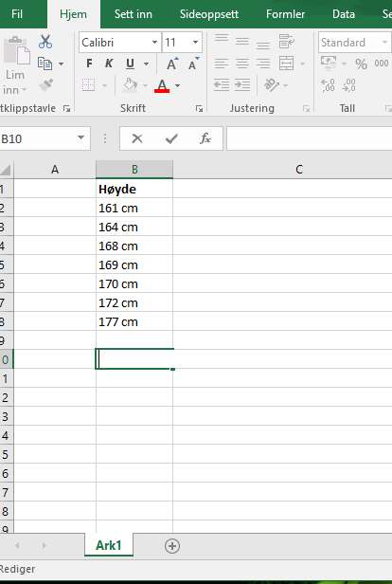Select column B header
The height and width of the screenshot is (584, 392).
click(x=134, y=170)
